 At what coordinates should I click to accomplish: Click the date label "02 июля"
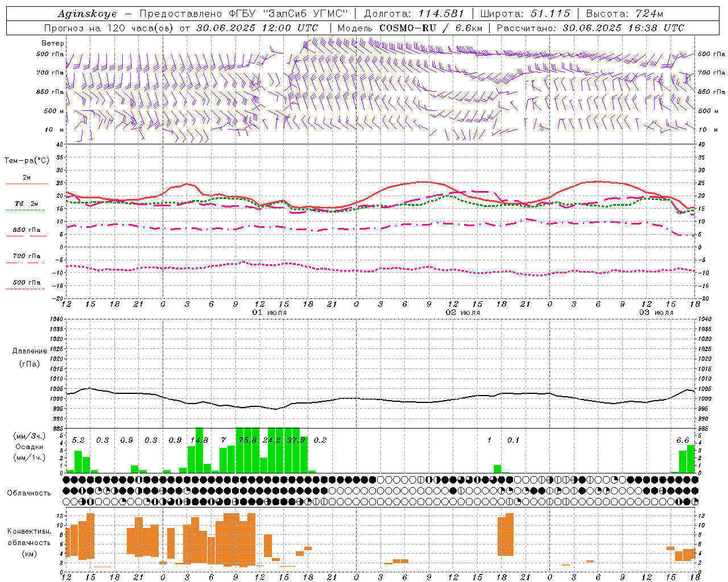(x=463, y=313)
